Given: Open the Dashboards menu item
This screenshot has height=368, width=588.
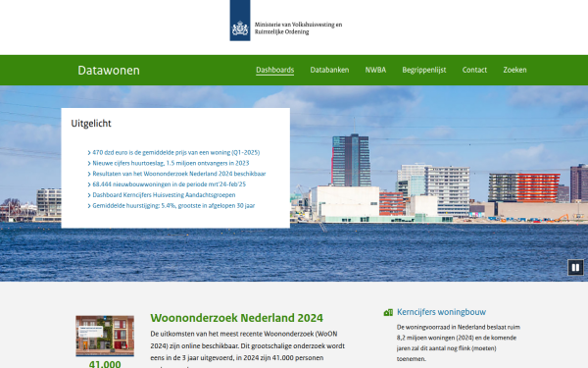Looking at the screenshot, I should pyautogui.click(x=274, y=70).
